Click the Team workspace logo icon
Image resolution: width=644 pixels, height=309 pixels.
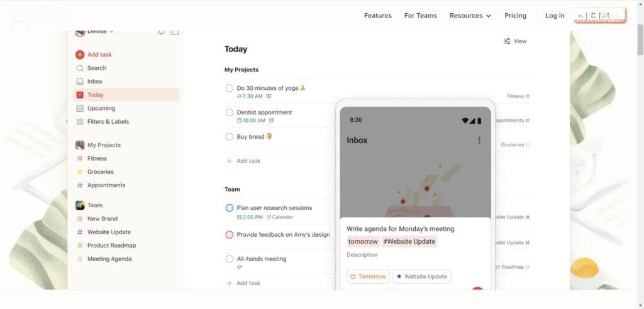tap(80, 205)
